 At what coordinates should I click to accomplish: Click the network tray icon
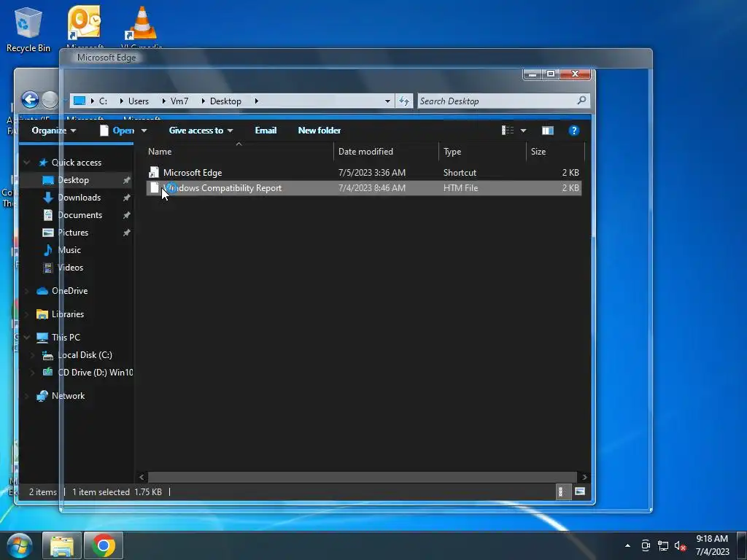coord(662,545)
